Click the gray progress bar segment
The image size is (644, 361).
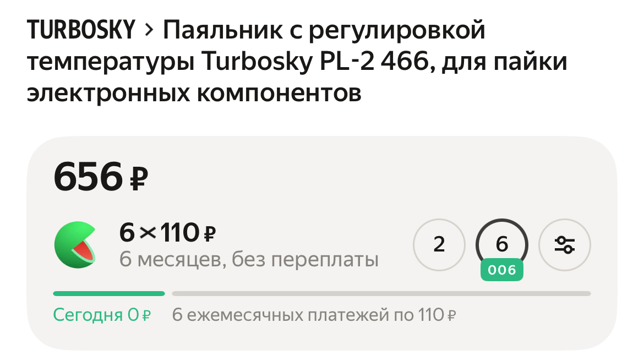coord(381,294)
